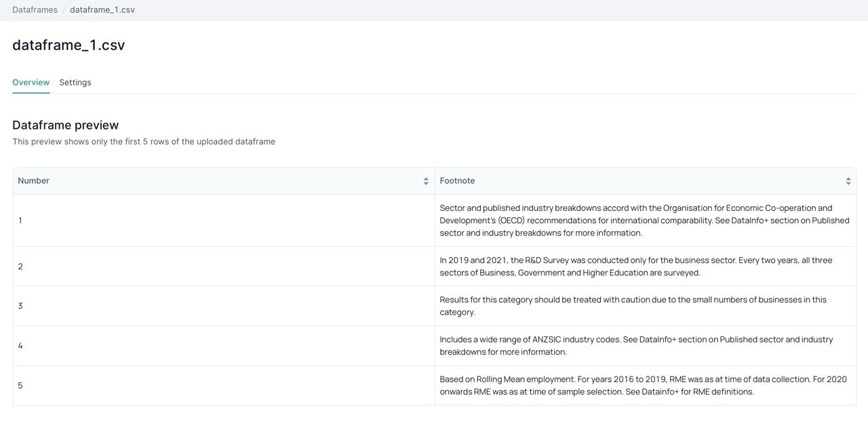Select the Overview tab
Viewport: 868px width, 430px height.
(31, 82)
